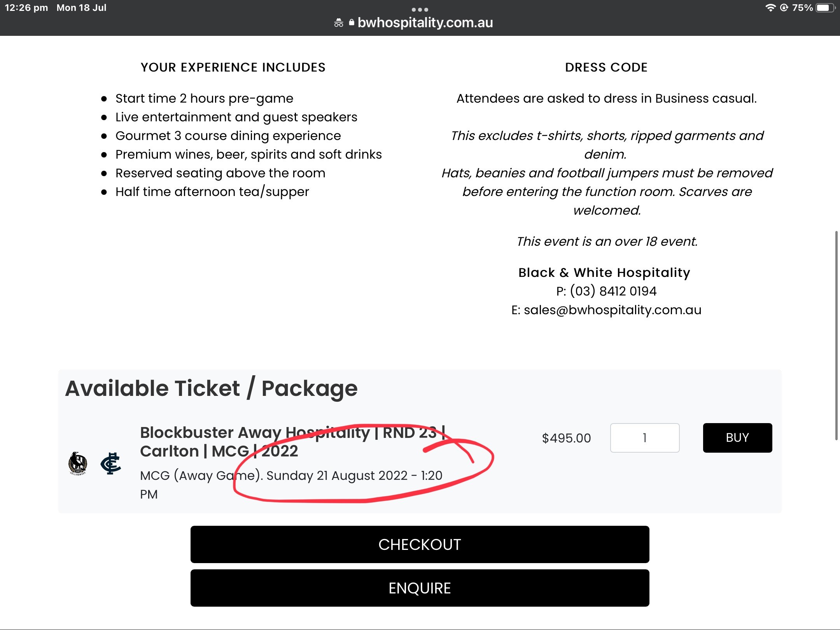
Task: Click the Carlton club logo
Action: [111, 463]
